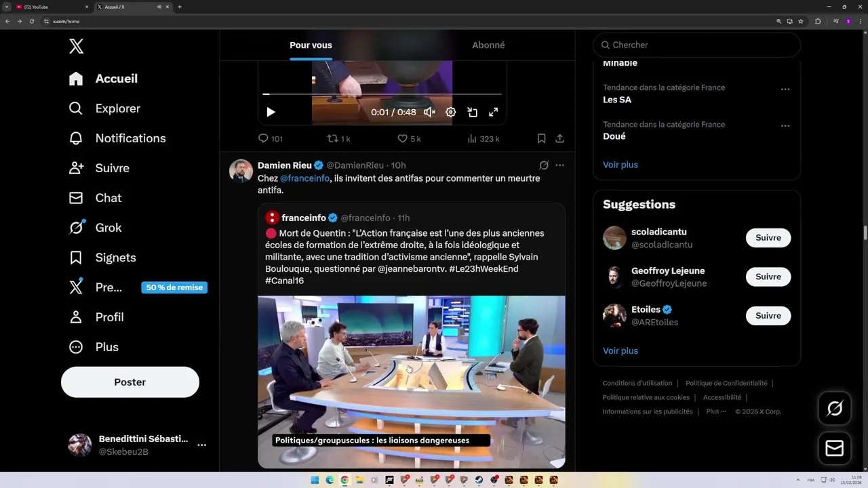The height and width of the screenshot is (488, 868).
Task: Toggle picture-in-picture on the video
Action: pyautogui.click(x=473, y=112)
